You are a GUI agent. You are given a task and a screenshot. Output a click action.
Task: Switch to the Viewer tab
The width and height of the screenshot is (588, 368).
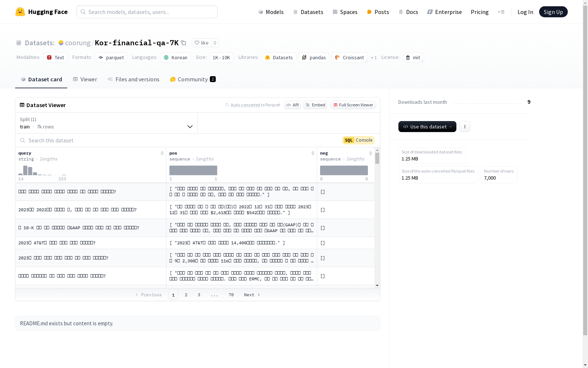[85, 79]
